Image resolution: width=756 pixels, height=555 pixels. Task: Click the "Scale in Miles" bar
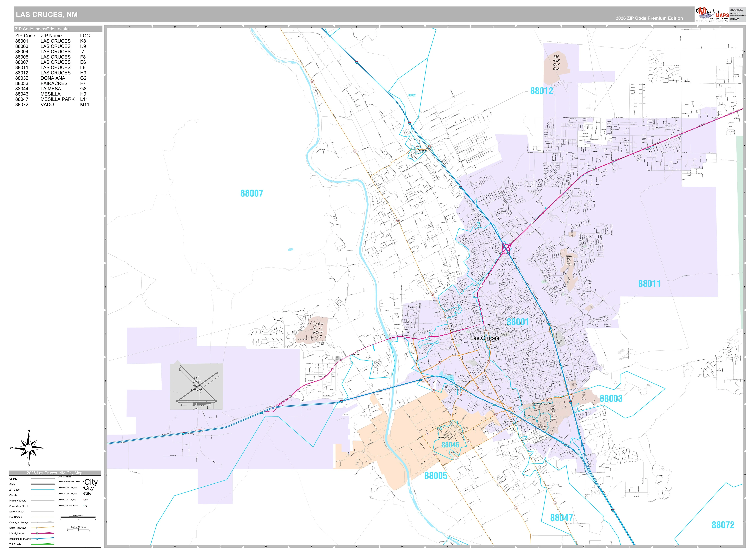pos(78,518)
